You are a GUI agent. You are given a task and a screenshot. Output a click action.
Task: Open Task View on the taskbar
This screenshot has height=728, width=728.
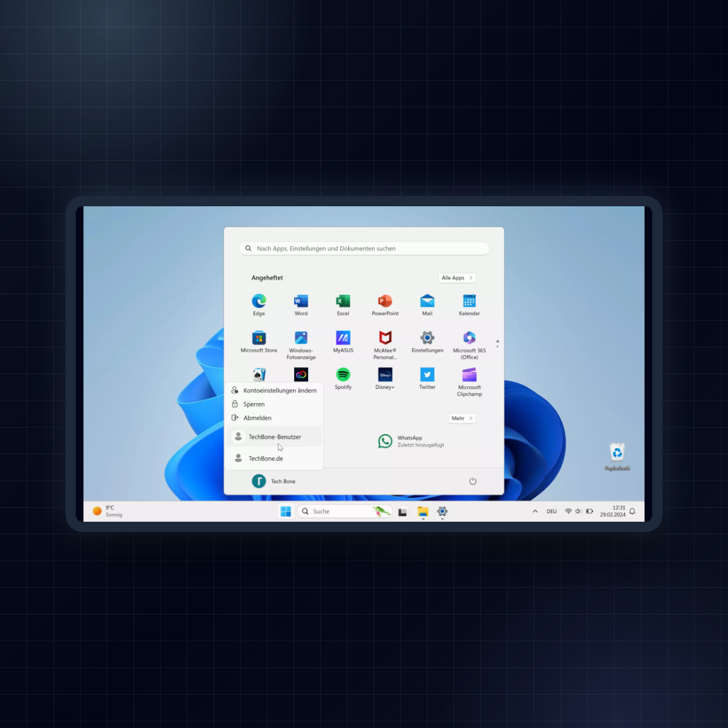pos(403,511)
